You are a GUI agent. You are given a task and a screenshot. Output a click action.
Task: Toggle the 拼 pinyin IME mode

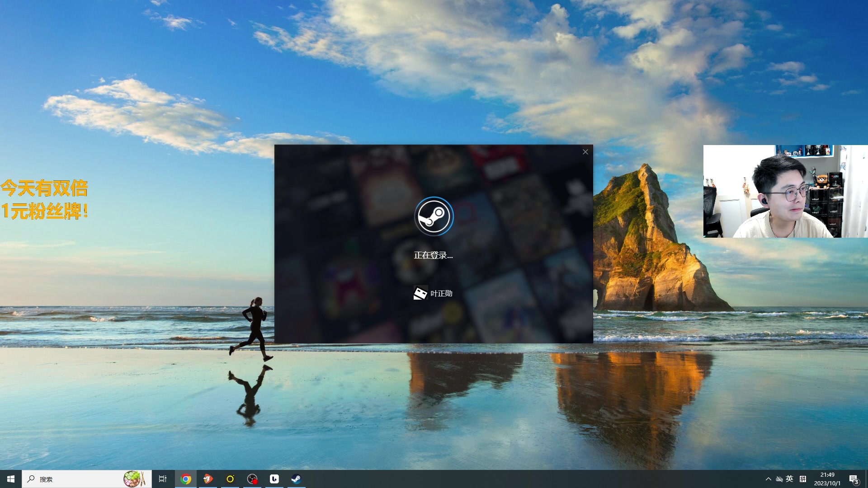click(x=803, y=479)
